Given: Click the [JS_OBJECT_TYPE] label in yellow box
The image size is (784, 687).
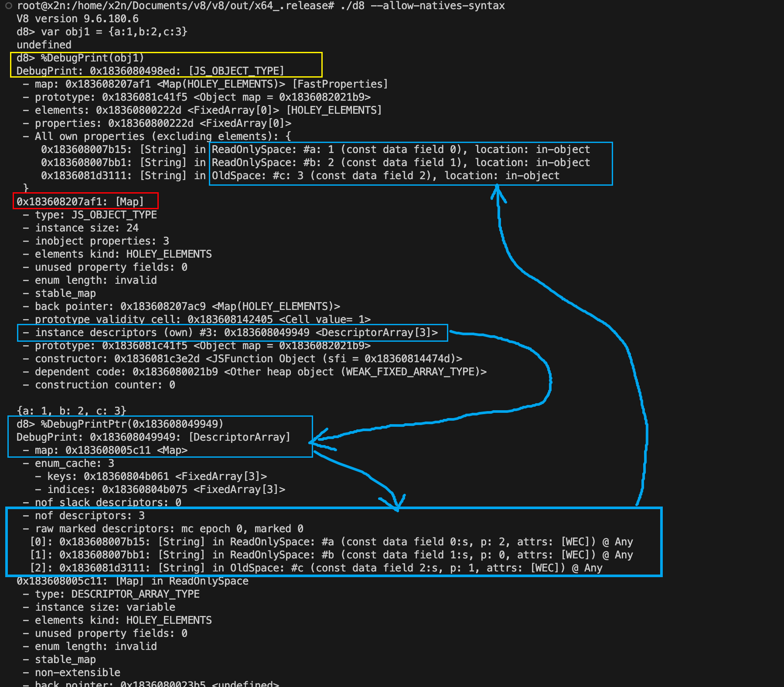Looking at the screenshot, I should point(236,71).
